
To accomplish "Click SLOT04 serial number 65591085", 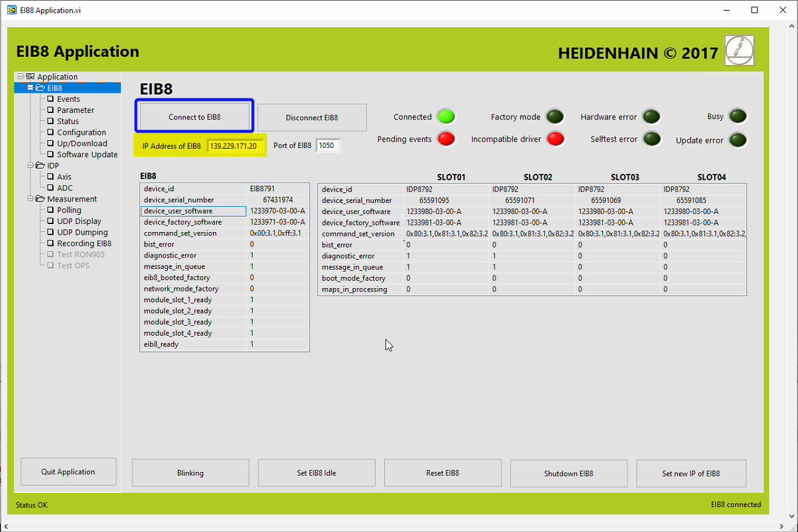I will coord(692,200).
